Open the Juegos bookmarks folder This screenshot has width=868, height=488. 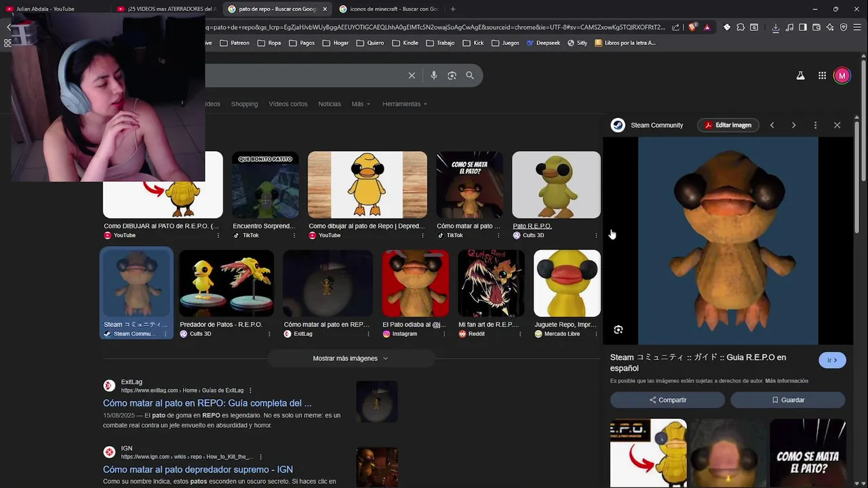click(x=505, y=43)
